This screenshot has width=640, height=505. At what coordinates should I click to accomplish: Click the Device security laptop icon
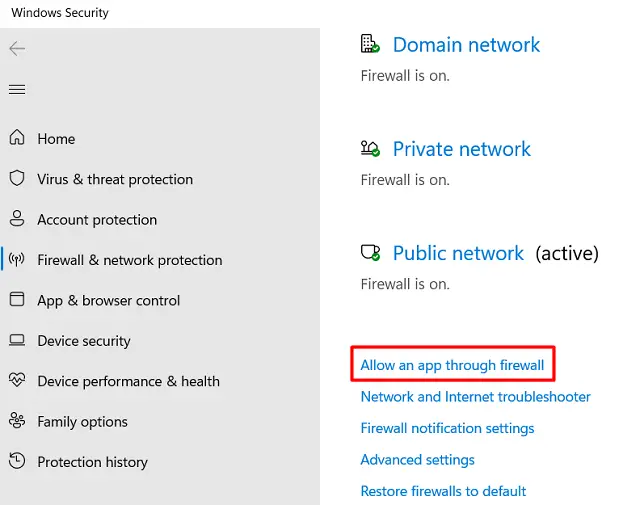[x=17, y=341]
